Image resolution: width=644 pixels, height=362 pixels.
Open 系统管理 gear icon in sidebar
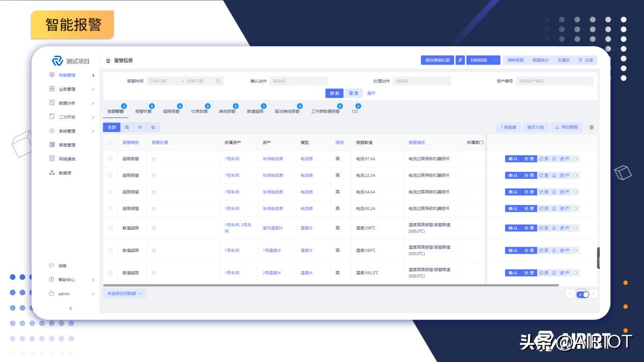(x=52, y=131)
